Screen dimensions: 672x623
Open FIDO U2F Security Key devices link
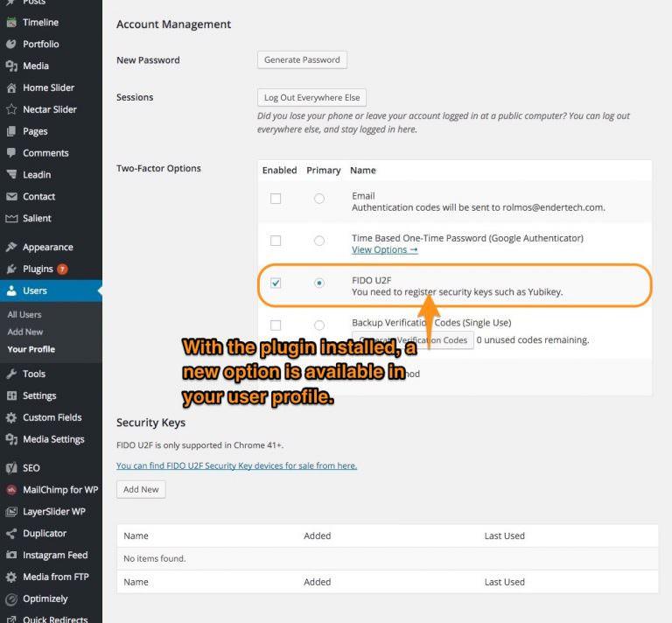pyautogui.click(x=236, y=465)
